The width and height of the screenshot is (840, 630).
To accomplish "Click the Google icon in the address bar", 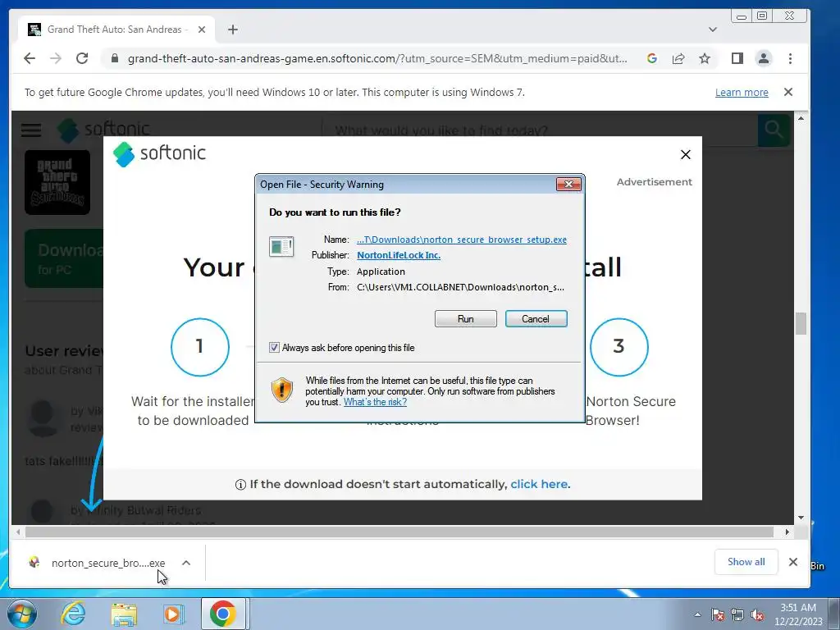I will (652, 58).
